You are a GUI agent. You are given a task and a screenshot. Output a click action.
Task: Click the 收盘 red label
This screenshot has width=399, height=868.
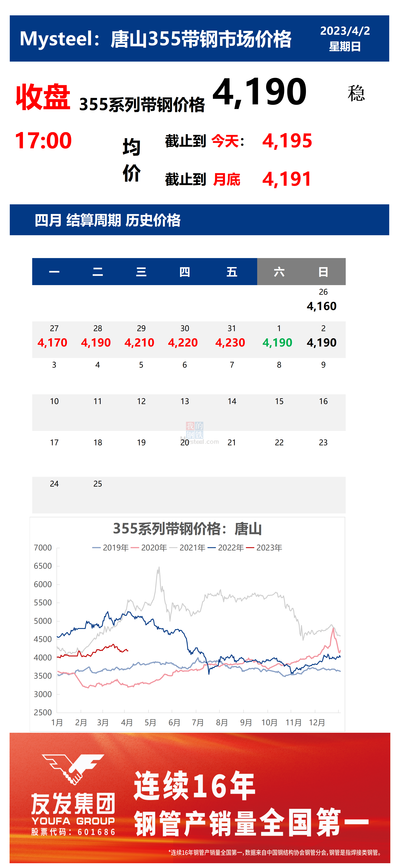pyautogui.click(x=43, y=97)
